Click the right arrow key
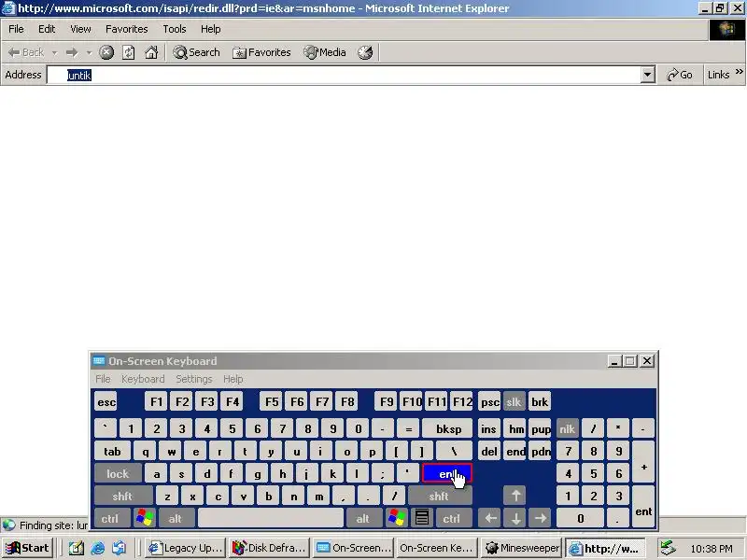Viewport: 747px width, 560px height. [541, 518]
